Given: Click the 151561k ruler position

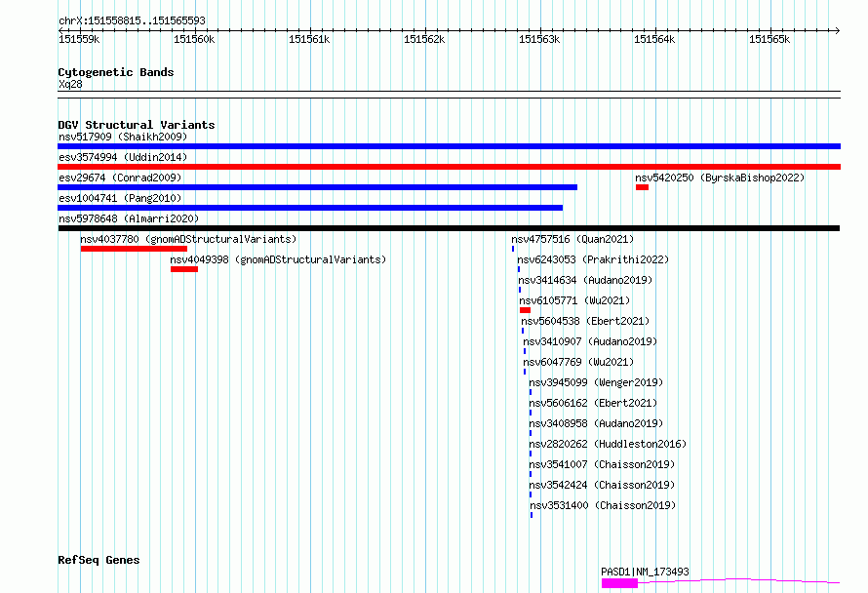Looking at the screenshot, I should (309, 39).
